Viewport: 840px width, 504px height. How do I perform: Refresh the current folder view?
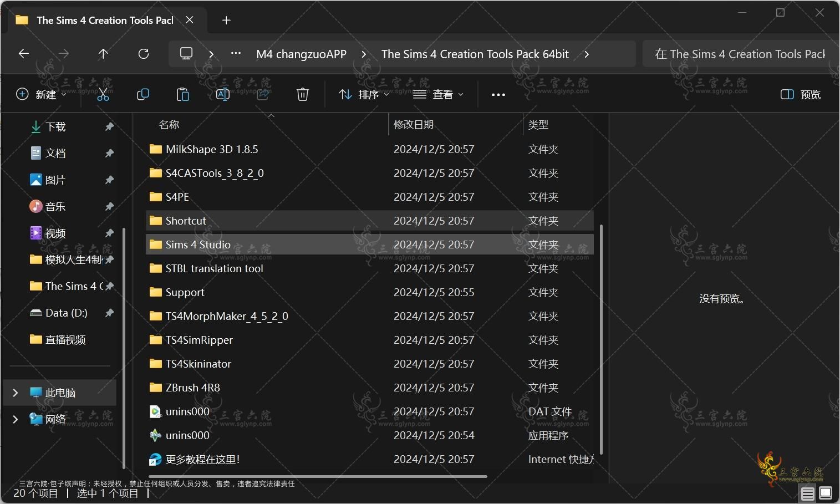[144, 54]
